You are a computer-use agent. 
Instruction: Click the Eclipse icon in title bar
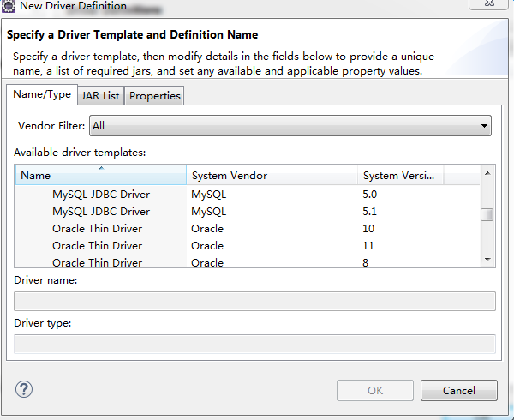coord(9,6)
